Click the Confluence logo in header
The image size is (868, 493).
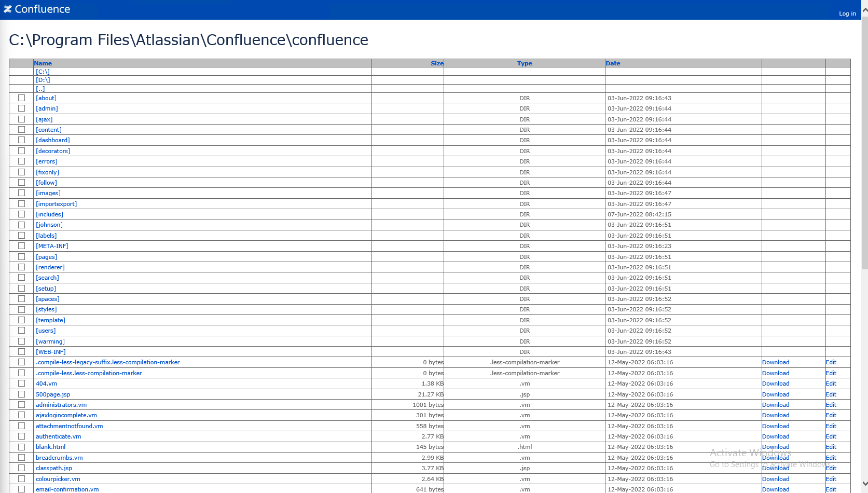37,9
